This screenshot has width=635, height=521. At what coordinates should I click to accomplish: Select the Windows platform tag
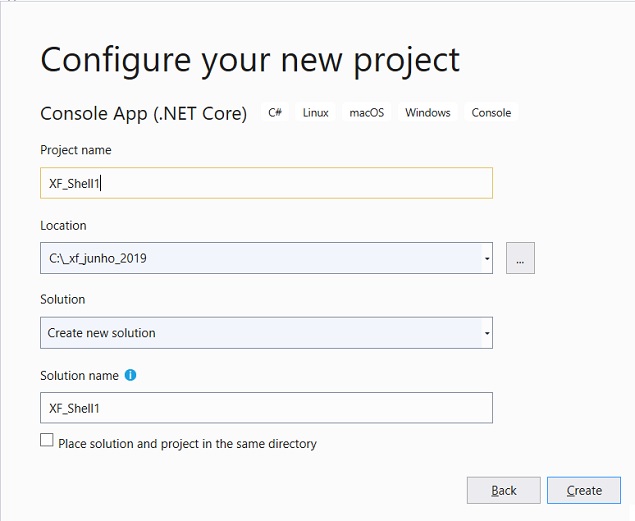(x=428, y=112)
